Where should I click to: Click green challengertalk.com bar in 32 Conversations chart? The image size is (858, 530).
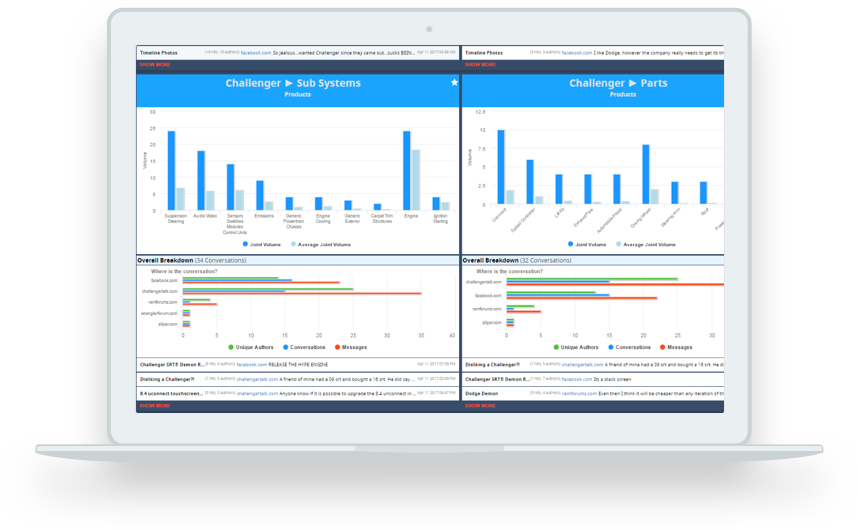pyautogui.click(x=592, y=279)
